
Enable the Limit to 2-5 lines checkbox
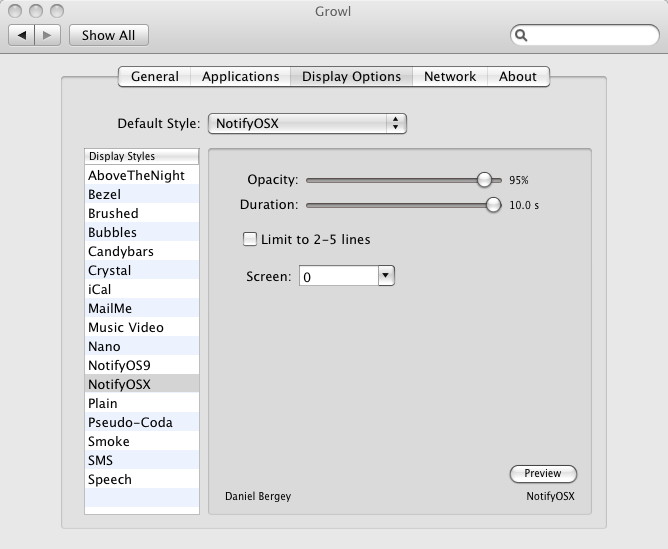tap(250, 239)
